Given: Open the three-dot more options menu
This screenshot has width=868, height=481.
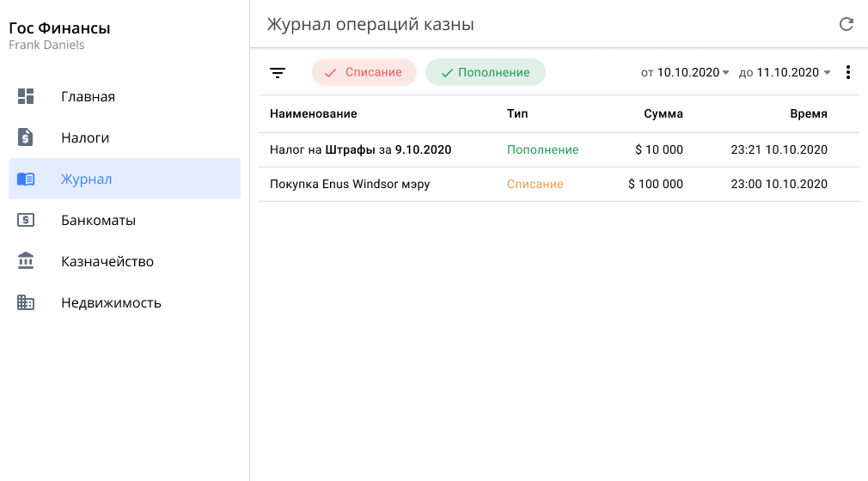Looking at the screenshot, I should [848, 73].
